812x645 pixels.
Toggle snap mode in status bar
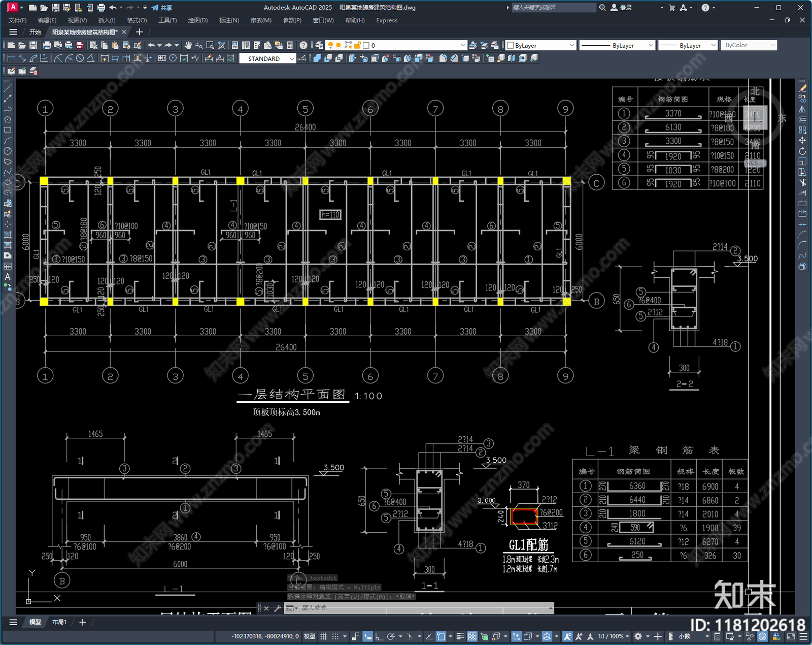tap(335, 636)
